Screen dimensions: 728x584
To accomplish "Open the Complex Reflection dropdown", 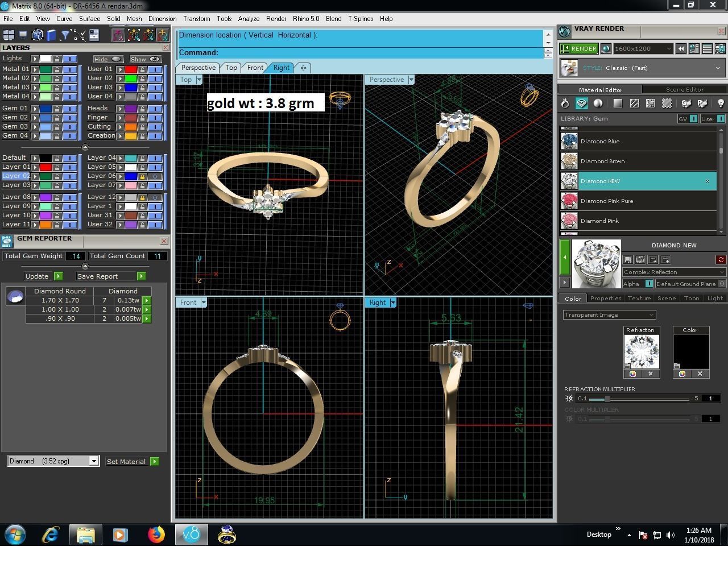I will click(674, 272).
